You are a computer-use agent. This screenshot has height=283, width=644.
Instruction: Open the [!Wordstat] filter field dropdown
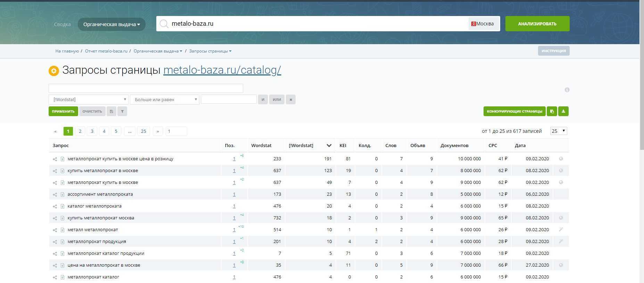tap(88, 100)
